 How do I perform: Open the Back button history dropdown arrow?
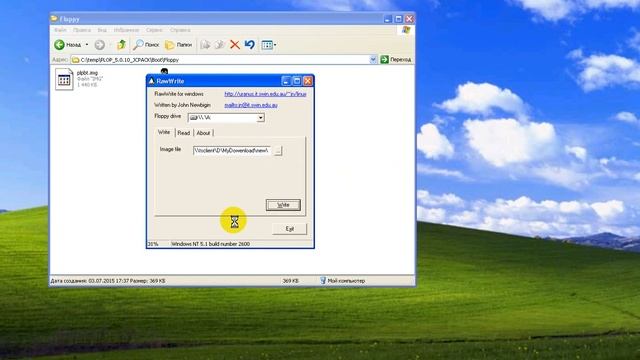coord(87,44)
